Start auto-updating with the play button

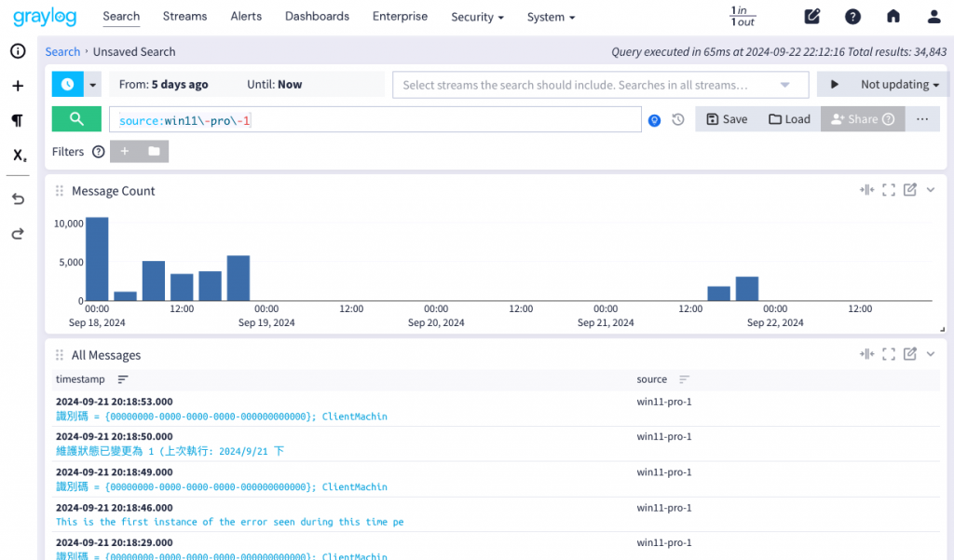click(x=834, y=85)
